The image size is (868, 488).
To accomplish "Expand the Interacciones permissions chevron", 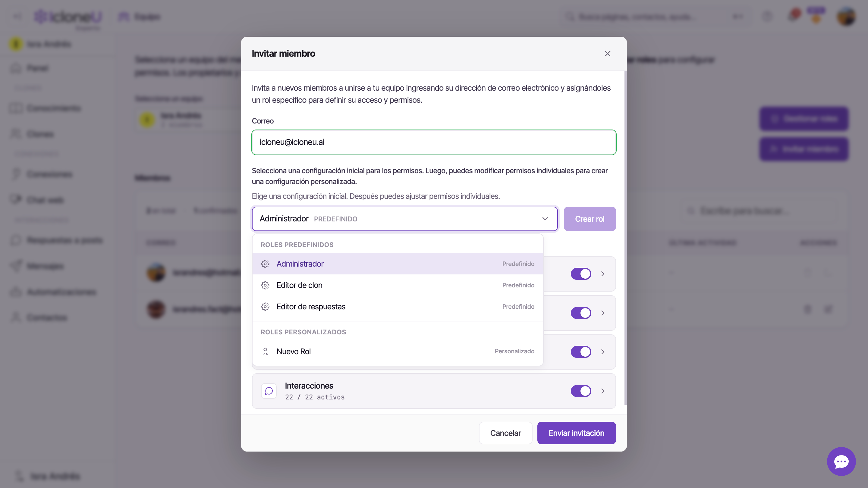I will tap(603, 391).
